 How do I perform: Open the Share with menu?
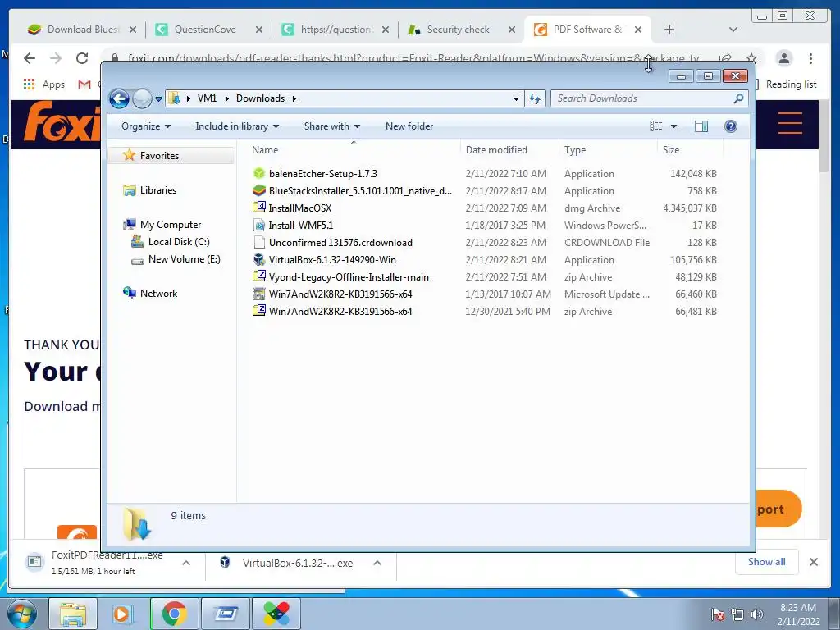[332, 126]
